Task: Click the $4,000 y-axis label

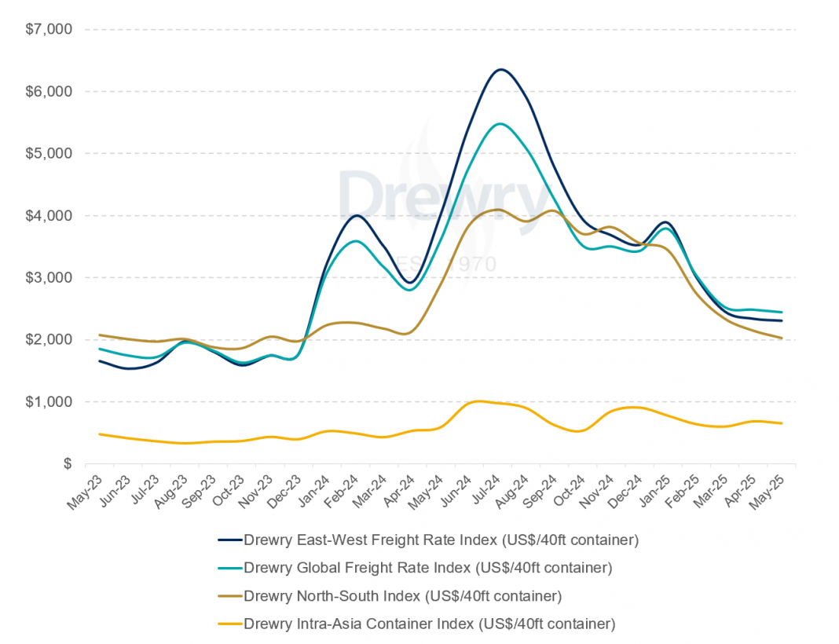Action: click(49, 215)
